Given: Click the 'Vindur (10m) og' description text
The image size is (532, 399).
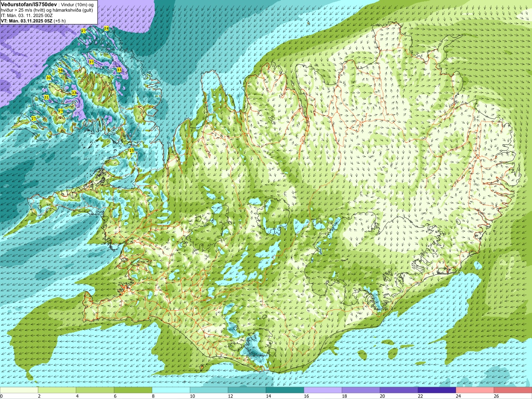Looking at the screenshot, I should pyautogui.click(x=78, y=4).
